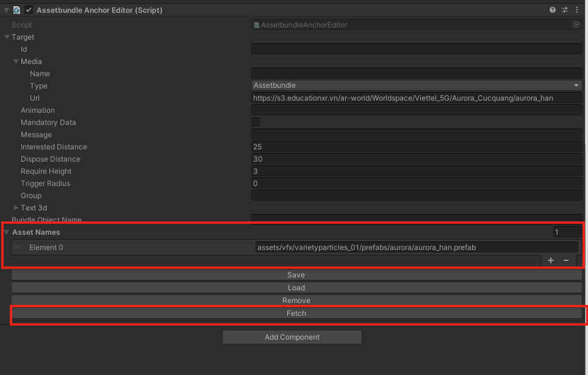This screenshot has height=375, width=588.
Task: Click the plus icon to add asset name
Action: pos(551,260)
